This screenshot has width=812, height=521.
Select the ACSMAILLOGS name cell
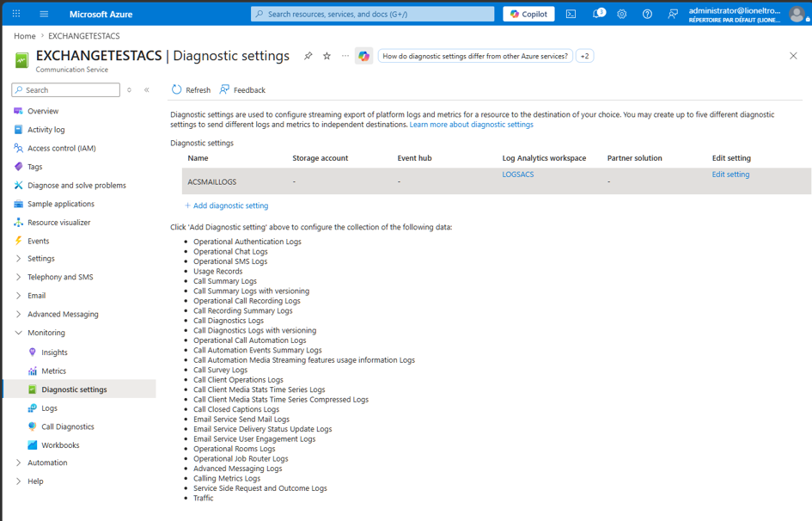point(211,181)
